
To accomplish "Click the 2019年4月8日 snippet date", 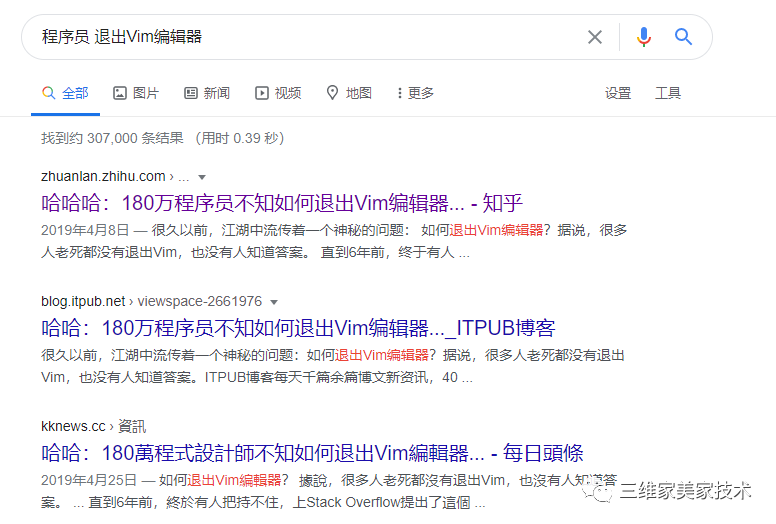I will tap(85, 230).
